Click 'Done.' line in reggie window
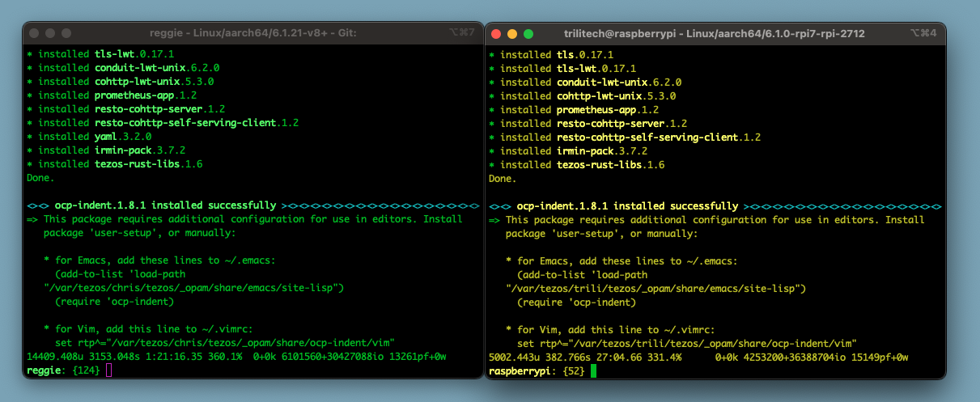The height and width of the screenshot is (402, 980). click(41, 177)
